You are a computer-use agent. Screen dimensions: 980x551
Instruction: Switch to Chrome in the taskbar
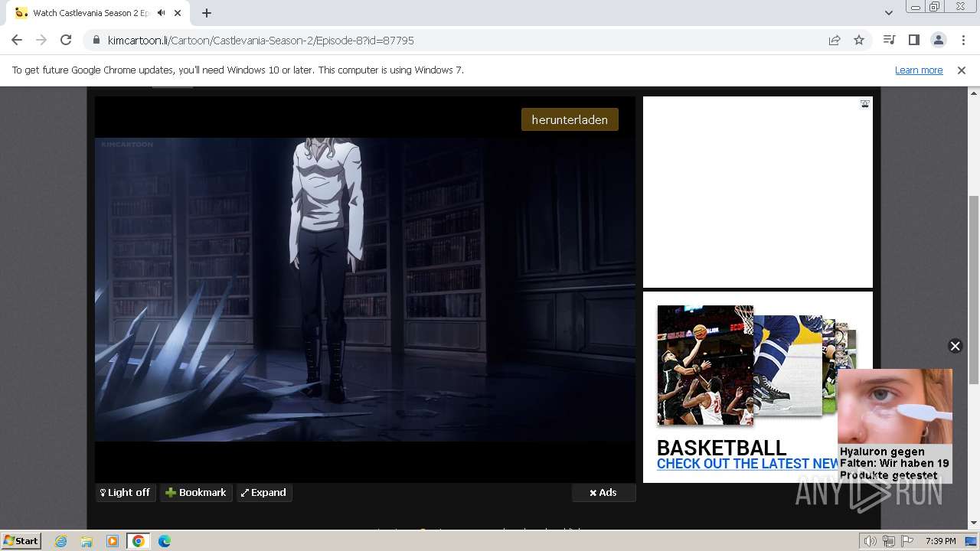(138, 541)
